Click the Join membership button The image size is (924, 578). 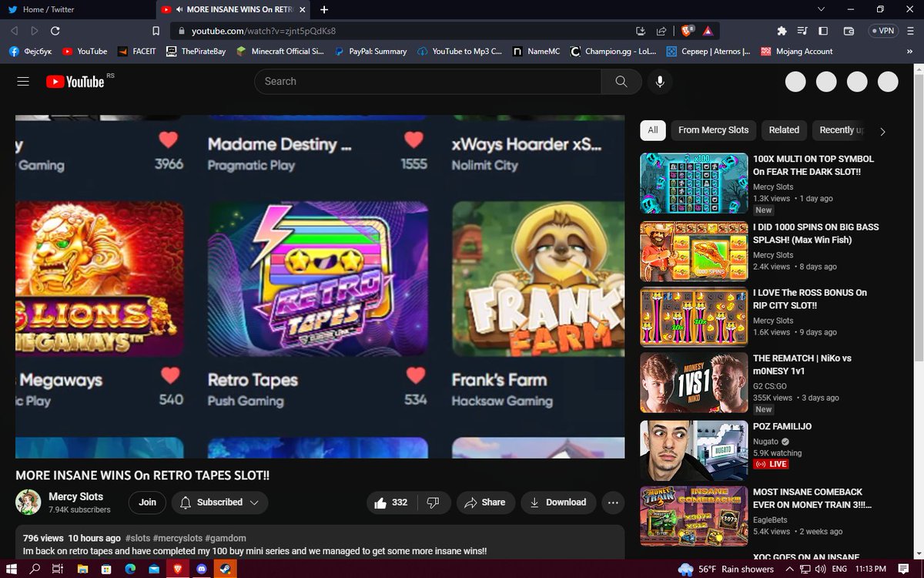[x=147, y=502]
